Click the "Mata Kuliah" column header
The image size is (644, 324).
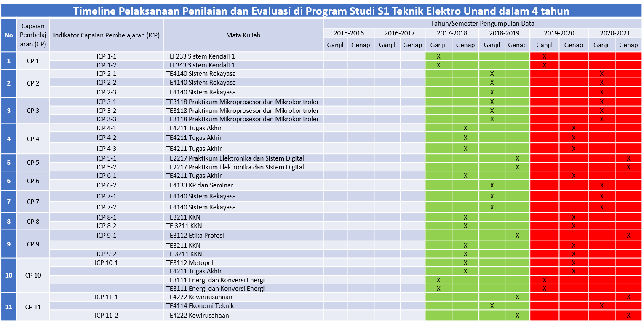(243, 35)
